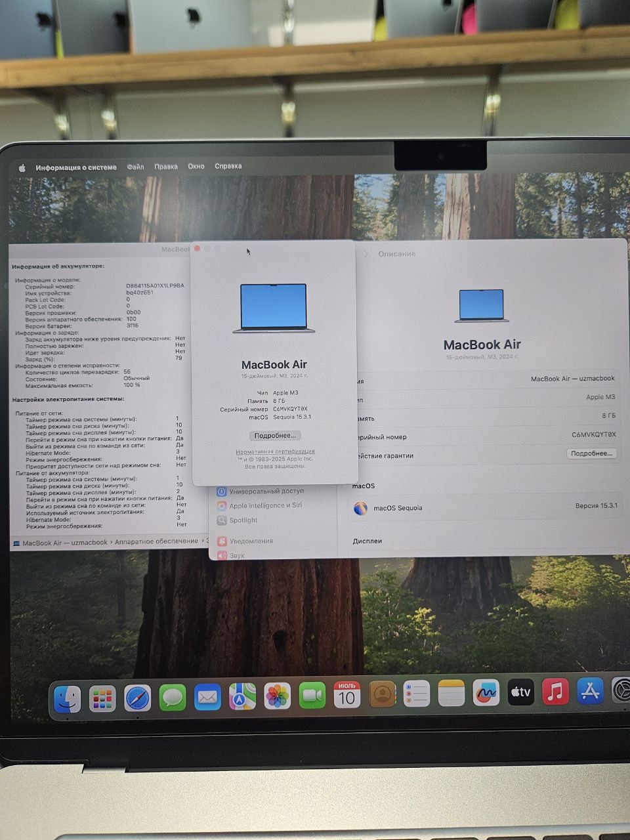Screen dimensions: 630x840
Task: Launch Freeform from the Dock
Action: coord(486,692)
